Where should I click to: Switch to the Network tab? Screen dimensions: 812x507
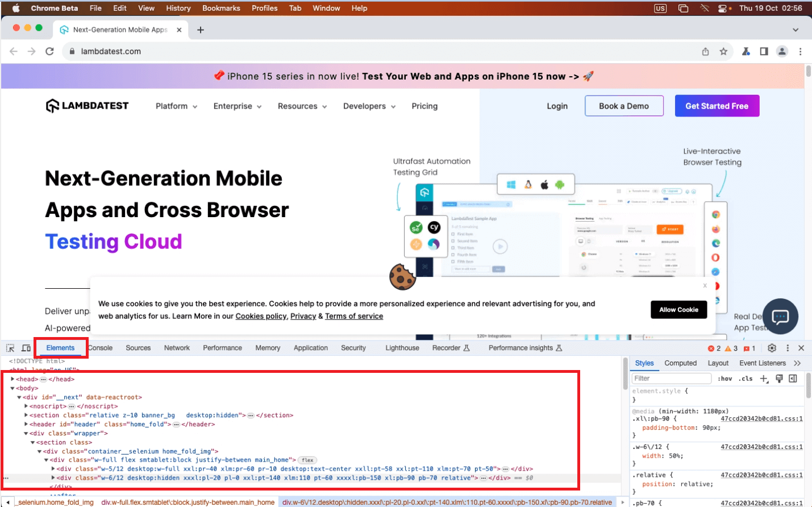coord(177,348)
